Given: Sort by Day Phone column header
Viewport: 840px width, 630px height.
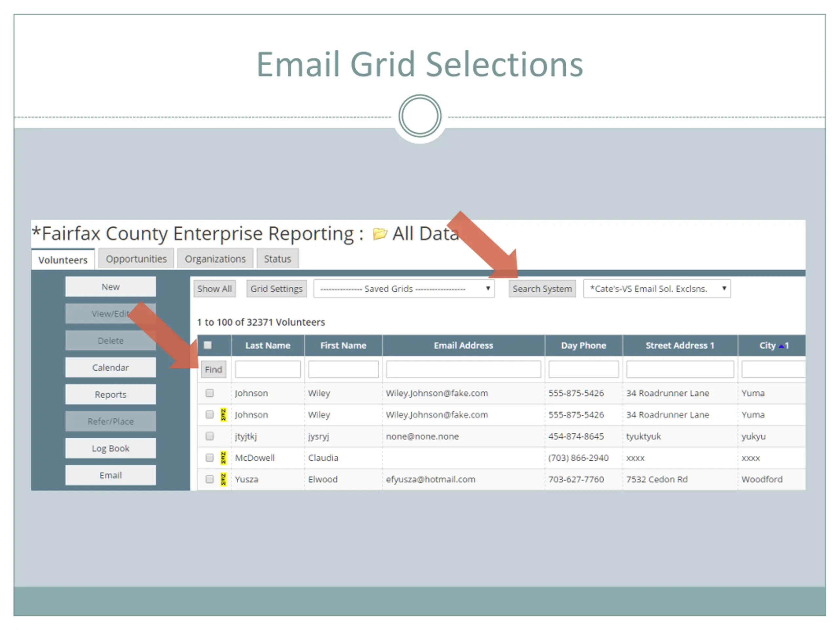Looking at the screenshot, I should (584, 346).
